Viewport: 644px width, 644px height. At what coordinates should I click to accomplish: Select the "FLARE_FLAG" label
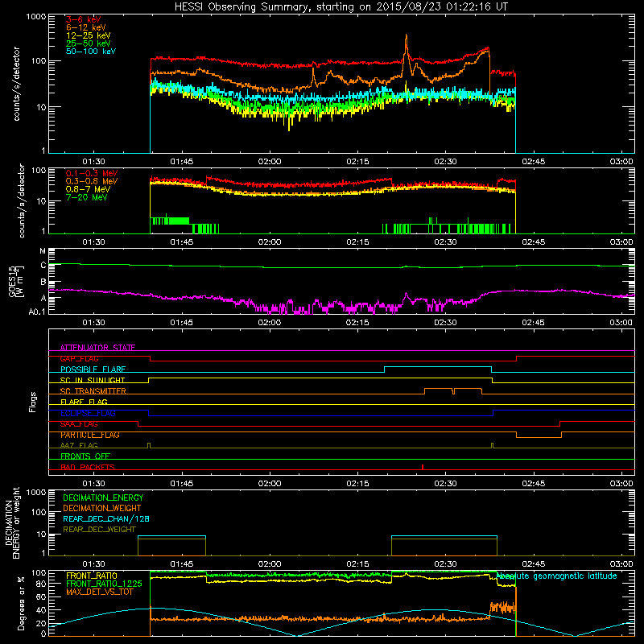(84, 402)
